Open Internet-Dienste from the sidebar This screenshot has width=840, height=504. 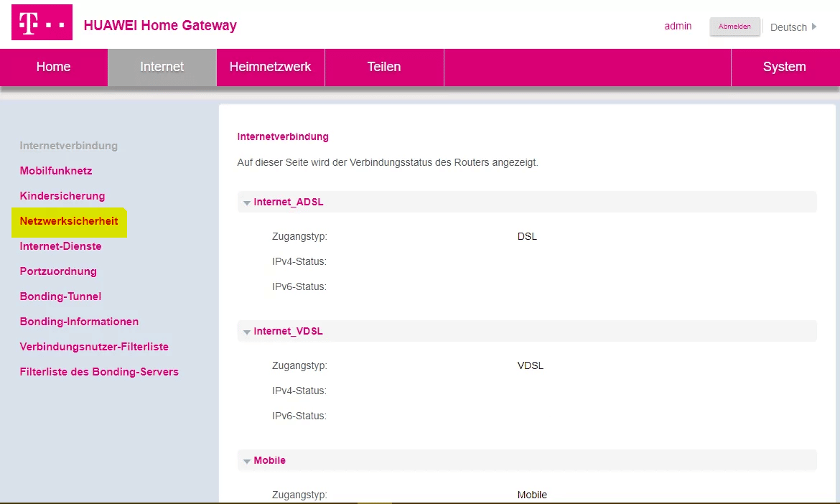pos(60,246)
